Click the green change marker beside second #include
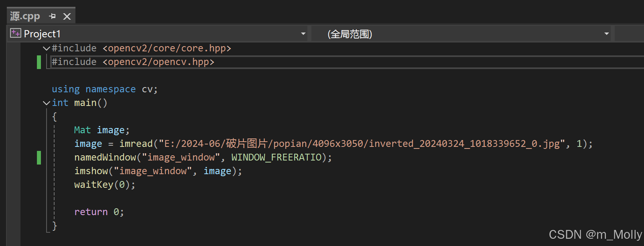The height and width of the screenshot is (246, 644). (39, 62)
